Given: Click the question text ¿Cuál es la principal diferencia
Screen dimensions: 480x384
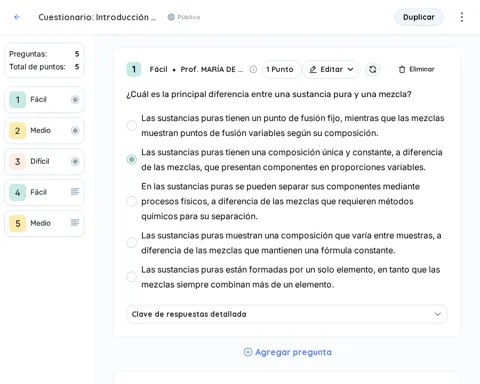Looking at the screenshot, I should click(x=269, y=94).
